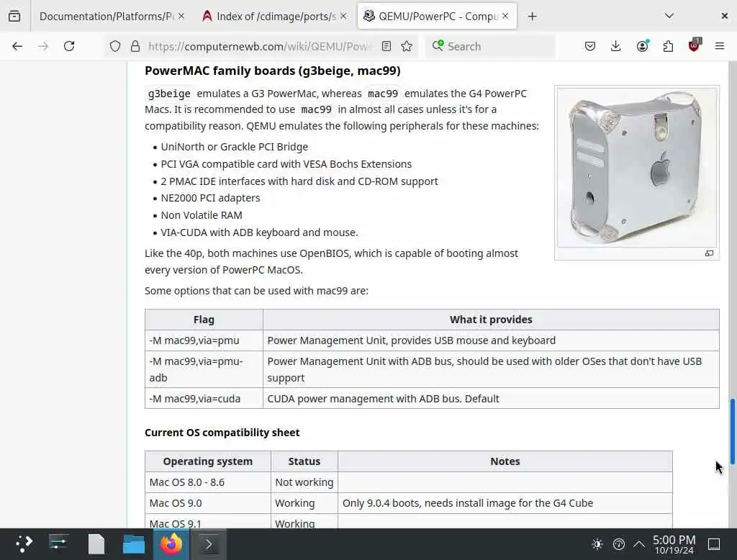Click Current OS compatibility sheet heading
This screenshot has height=560, width=737.
click(x=222, y=433)
